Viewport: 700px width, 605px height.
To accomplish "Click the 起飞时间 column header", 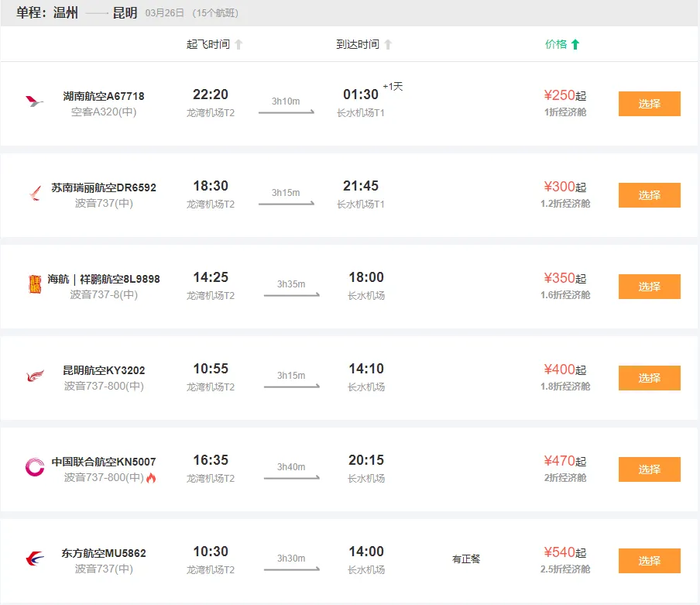I will [x=208, y=45].
